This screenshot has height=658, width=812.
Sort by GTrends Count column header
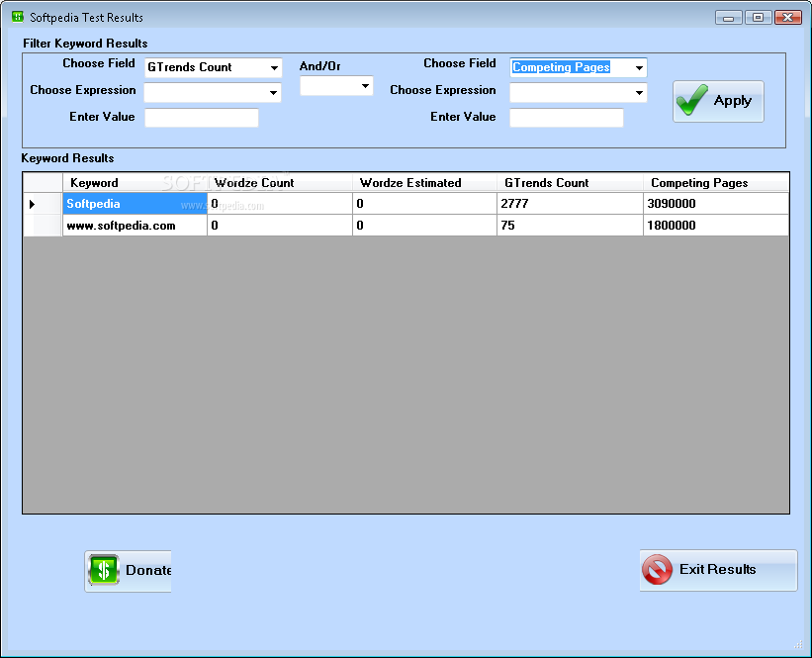pyautogui.click(x=570, y=182)
